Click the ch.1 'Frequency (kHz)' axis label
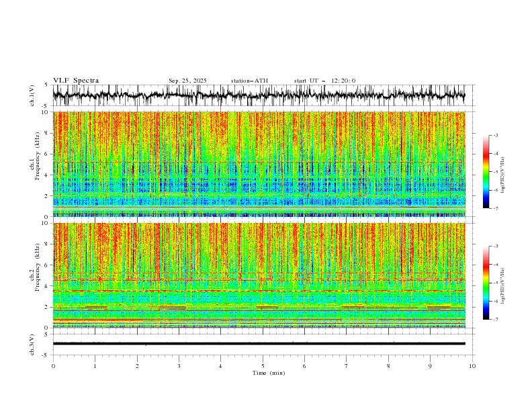Viewport: 532px width, 411px height. [x=38, y=156]
